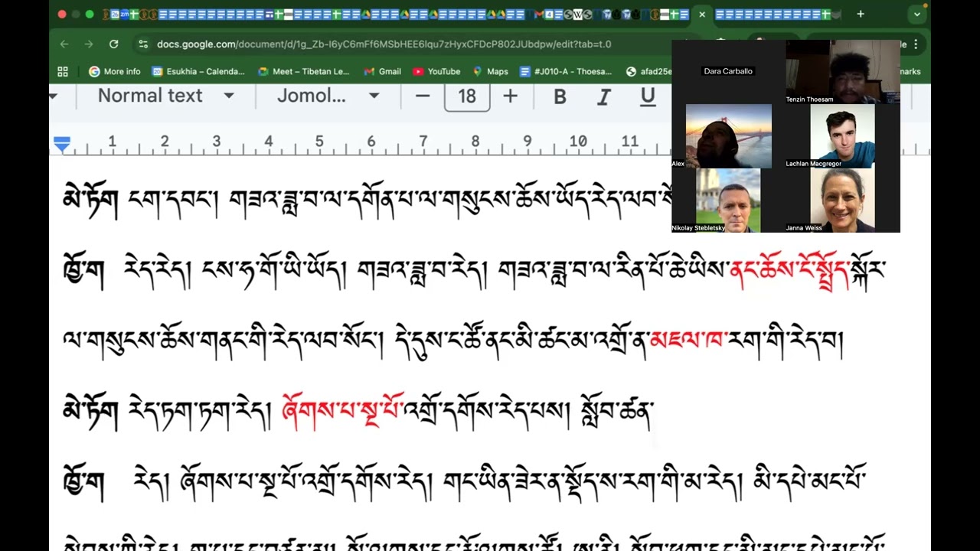Screen dimensions: 980x551
Task: Click the red text ཞོགས་པ་སྔ་པོ in the document
Action: point(342,412)
